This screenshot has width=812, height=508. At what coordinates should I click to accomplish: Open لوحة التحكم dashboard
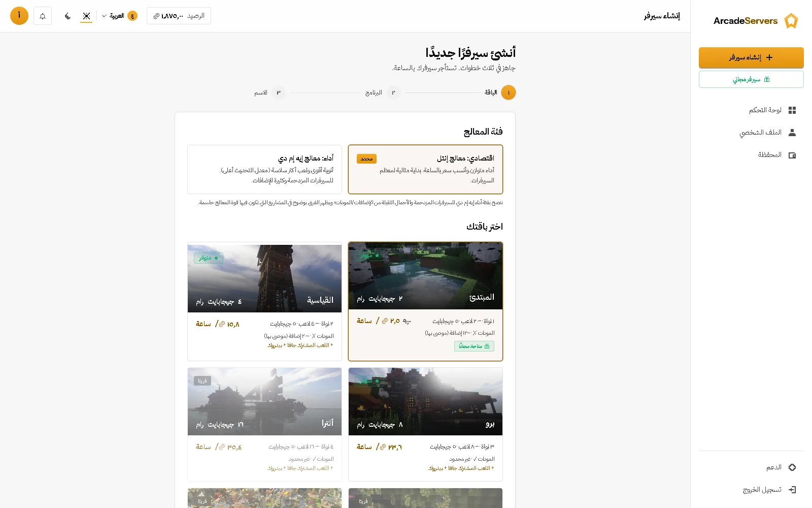(751, 110)
